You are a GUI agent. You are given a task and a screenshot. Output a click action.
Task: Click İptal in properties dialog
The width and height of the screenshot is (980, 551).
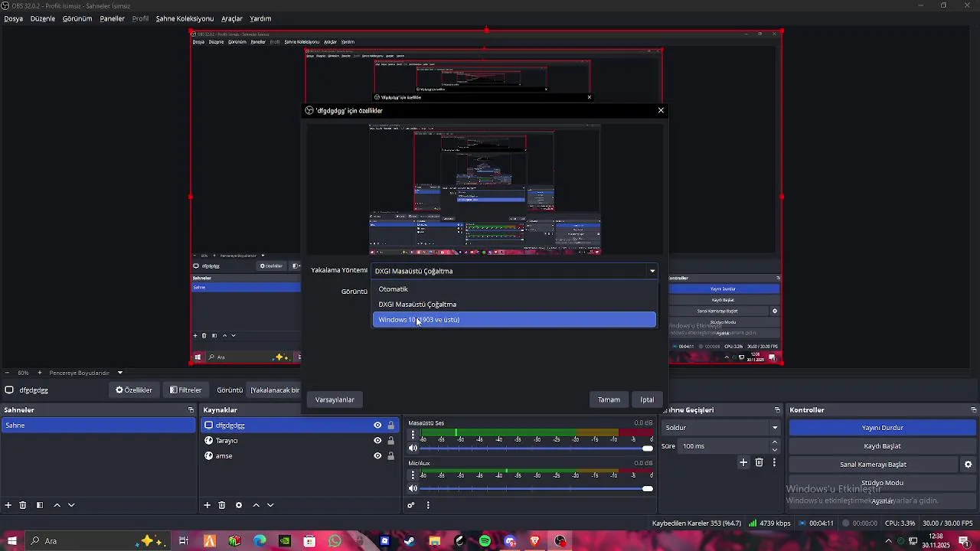[x=648, y=399]
